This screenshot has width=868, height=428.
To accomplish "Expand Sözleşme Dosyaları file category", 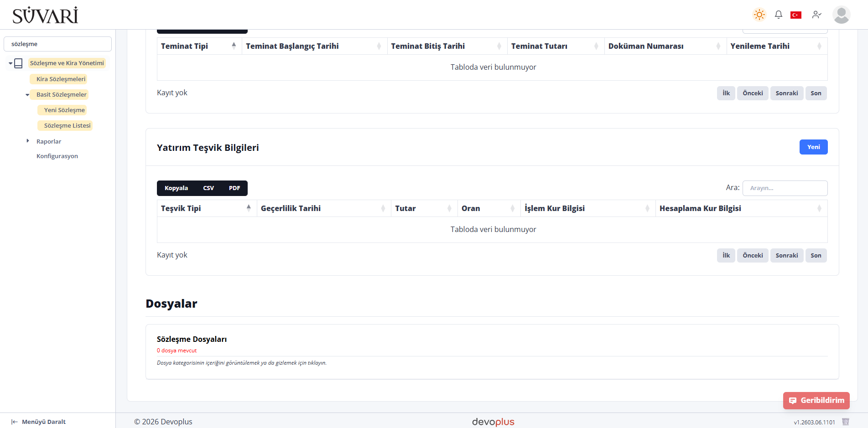I will pyautogui.click(x=192, y=339).
